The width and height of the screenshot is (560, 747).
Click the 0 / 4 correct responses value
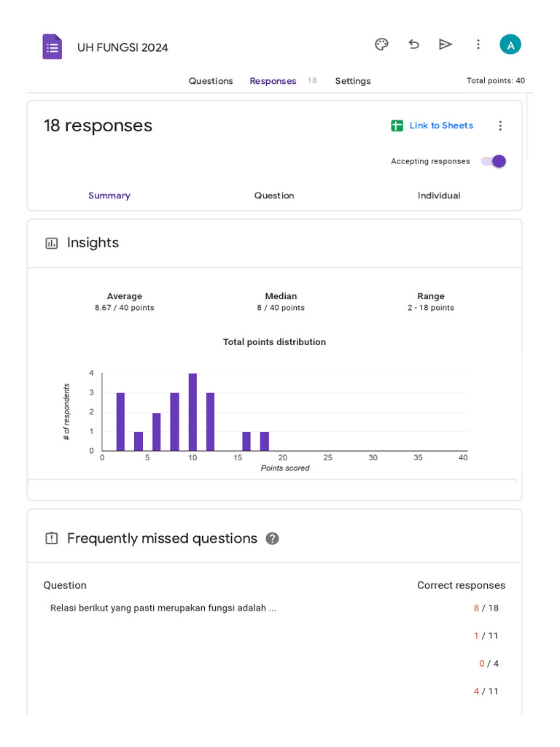coord(489,663)
